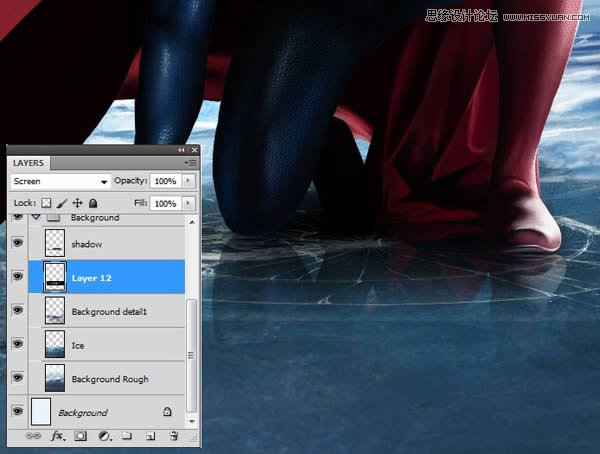Select the Layer 12 name

click(91, 278)
